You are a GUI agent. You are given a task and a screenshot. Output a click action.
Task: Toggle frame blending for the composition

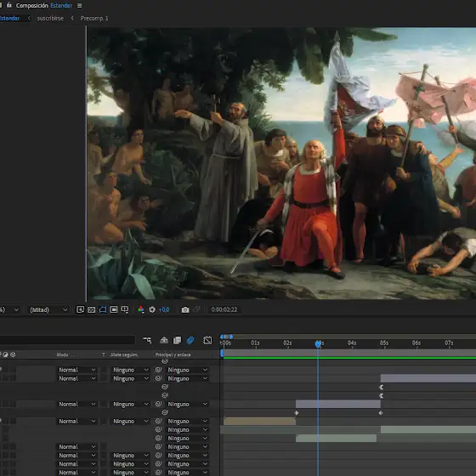point(177,340)
